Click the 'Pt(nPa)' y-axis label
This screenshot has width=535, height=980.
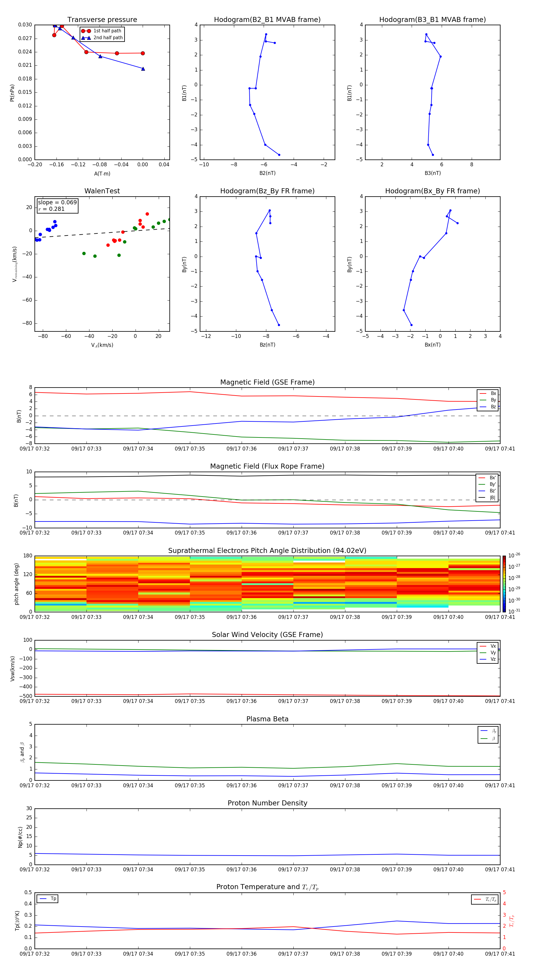[x=12, y=93]
